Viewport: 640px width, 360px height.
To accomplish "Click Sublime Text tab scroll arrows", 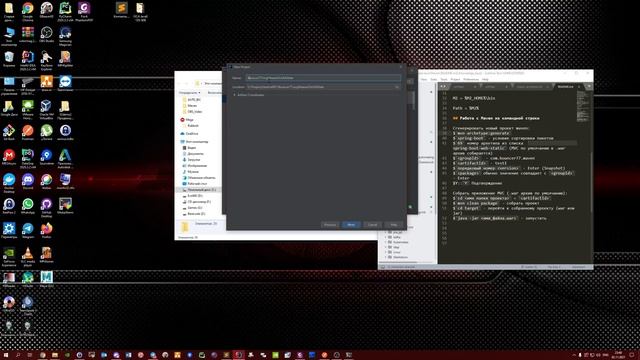I will tap(443, 87).
